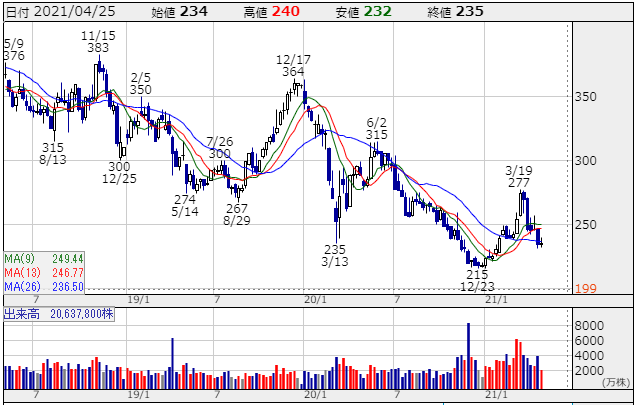Click the closing price 235

point(470,11)
